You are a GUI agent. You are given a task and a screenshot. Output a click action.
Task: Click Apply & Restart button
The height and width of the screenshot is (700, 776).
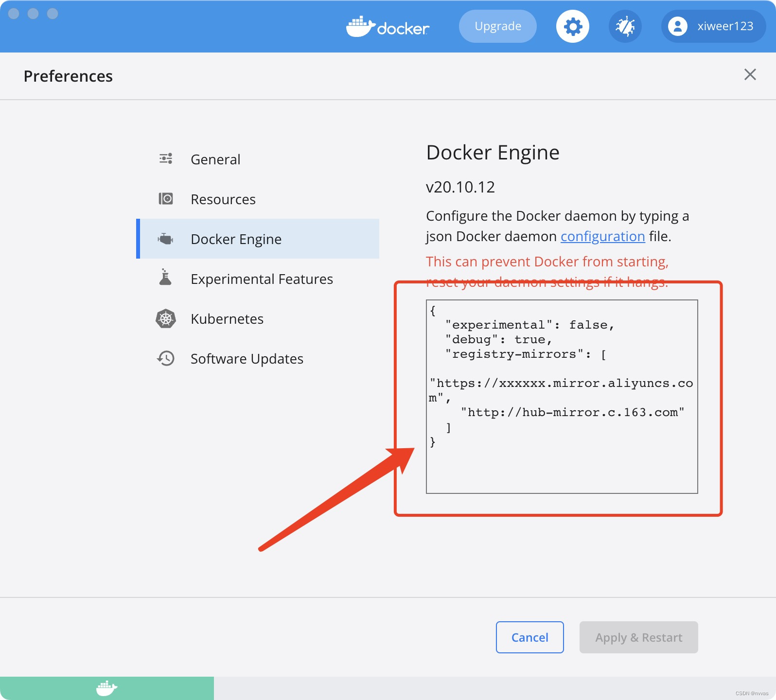[x=639, y=637]
